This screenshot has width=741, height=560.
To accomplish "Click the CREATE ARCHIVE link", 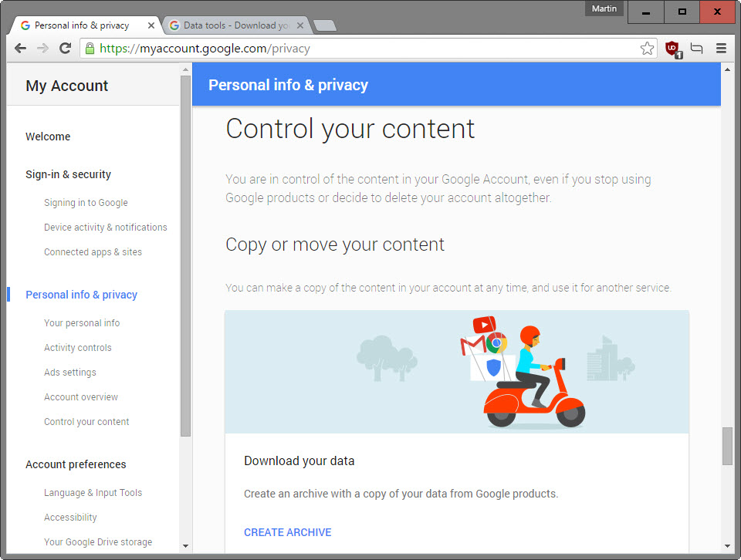I will coord(288,532).
